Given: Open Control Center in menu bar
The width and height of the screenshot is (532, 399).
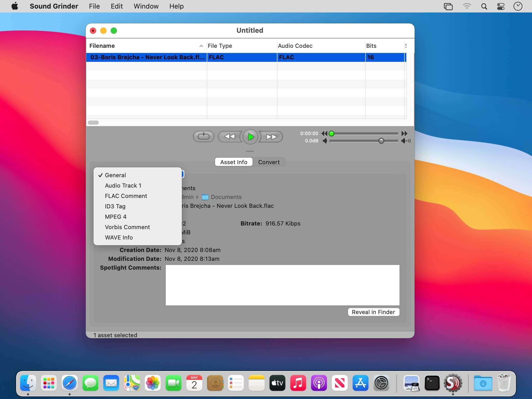Looking at the screenshot, I should pyautogui.click(x=501, y=6).
